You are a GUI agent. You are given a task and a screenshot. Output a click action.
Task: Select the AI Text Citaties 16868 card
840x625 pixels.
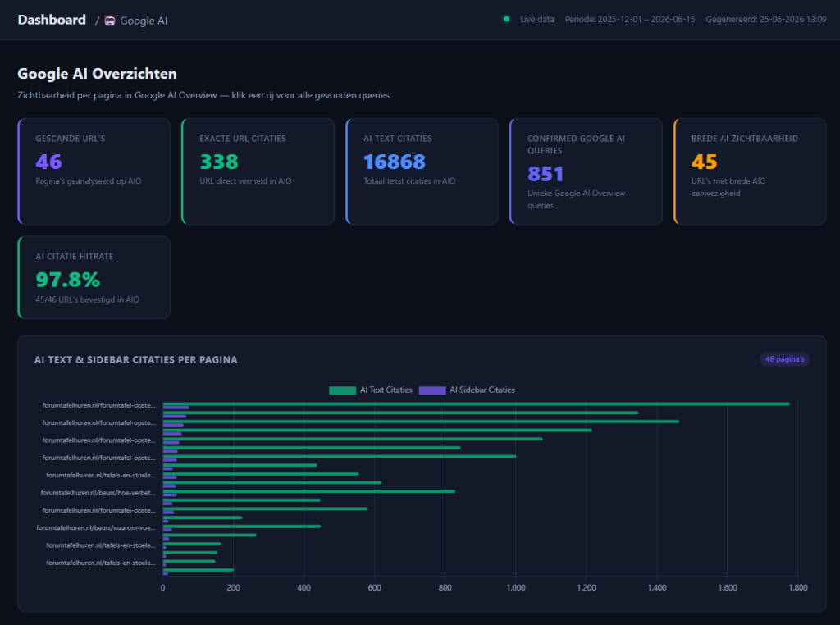click(422, 171)
